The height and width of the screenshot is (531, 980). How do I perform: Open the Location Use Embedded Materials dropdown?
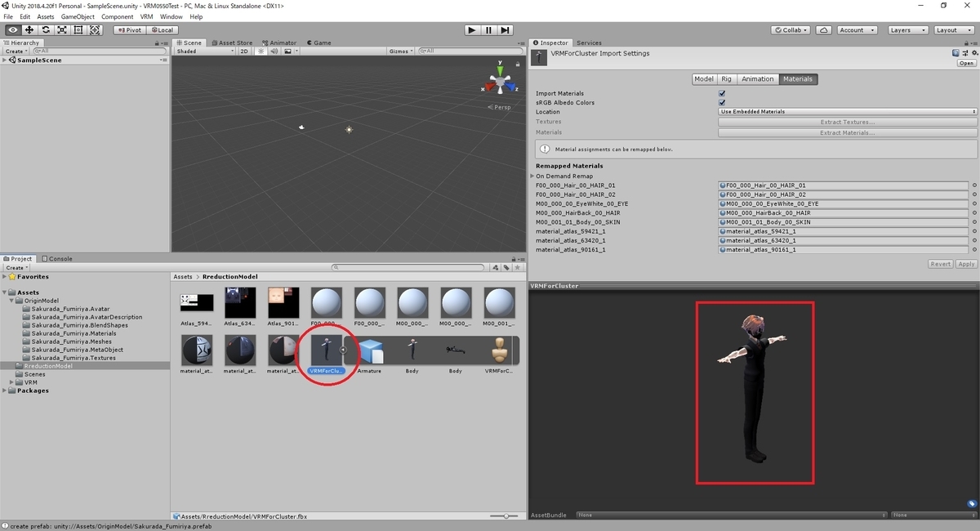pos(848,112)
